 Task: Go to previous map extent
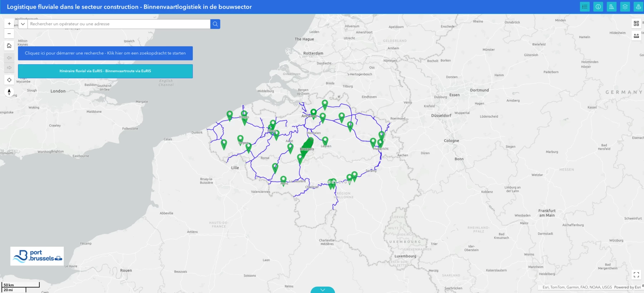pyautogui.click(x=9, y=58)
